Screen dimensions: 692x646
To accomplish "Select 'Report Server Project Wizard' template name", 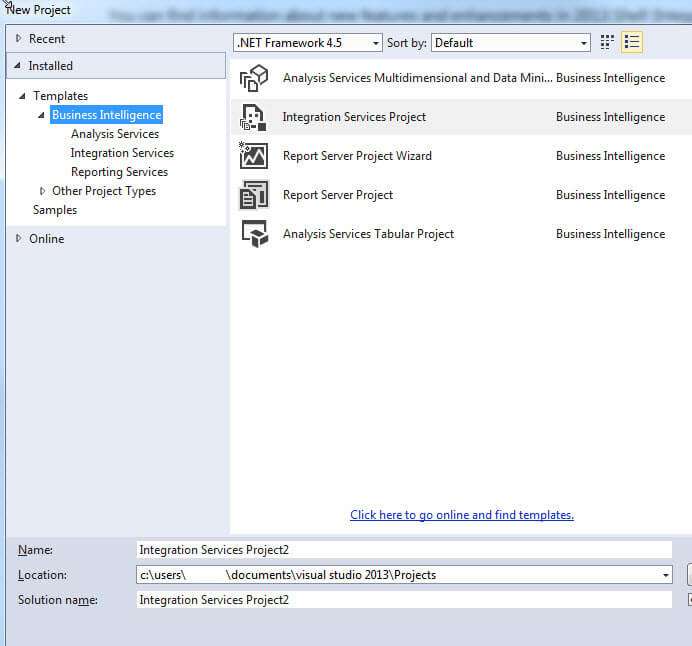I will (x=357, y=156).
